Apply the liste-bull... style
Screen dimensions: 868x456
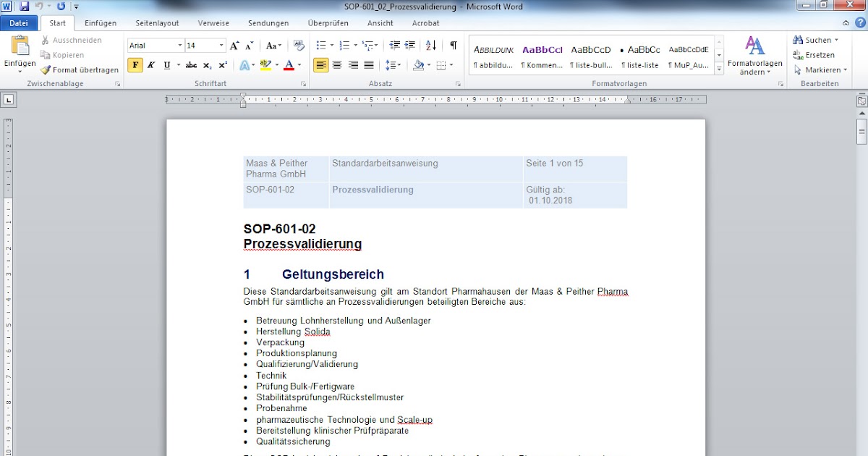click(x=591, y=56)
